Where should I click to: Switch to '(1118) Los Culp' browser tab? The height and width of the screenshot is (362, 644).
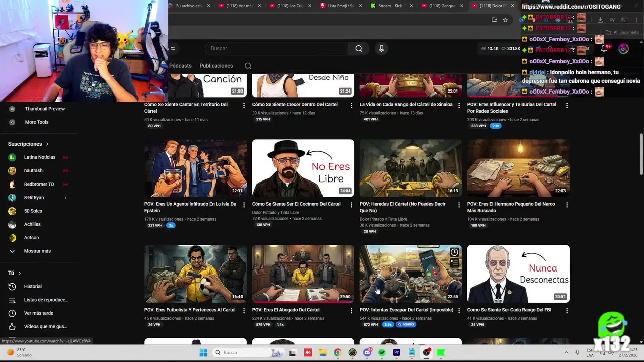289,6
